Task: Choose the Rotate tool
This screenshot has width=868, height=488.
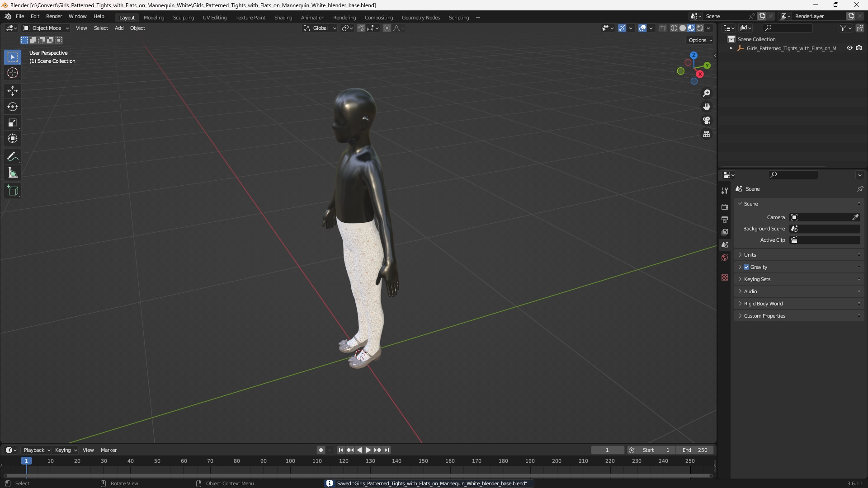Action: coord(13,107)
